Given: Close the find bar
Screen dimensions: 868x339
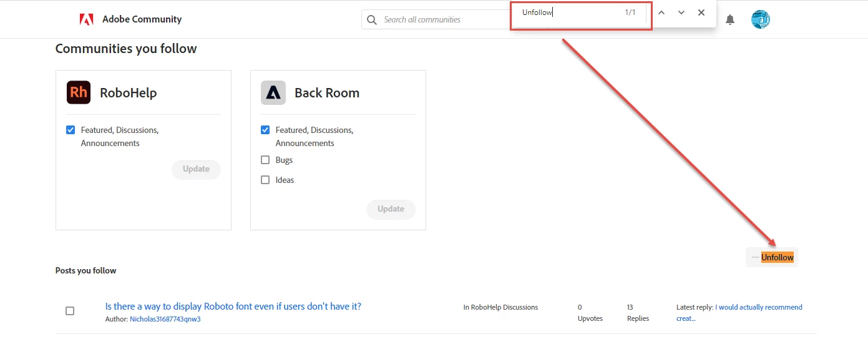Looking at the screenshot, I should click(701, 12).
